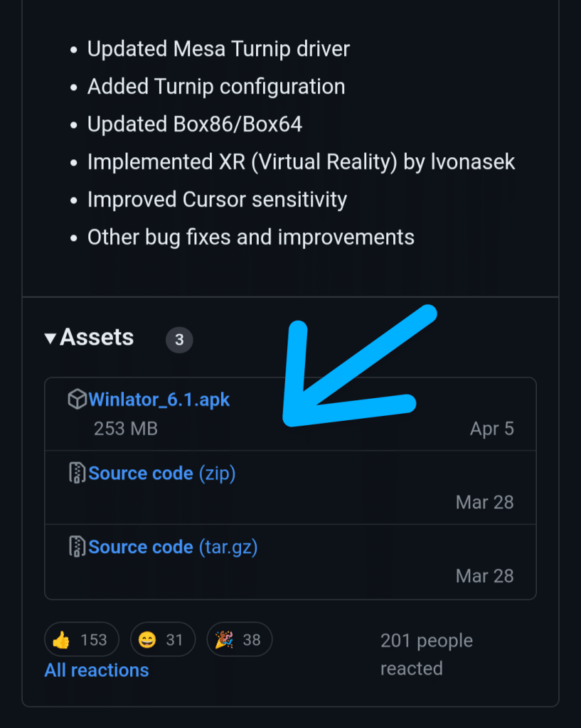Open the All reactions link

pyautogui.click(x=97, y=670)
